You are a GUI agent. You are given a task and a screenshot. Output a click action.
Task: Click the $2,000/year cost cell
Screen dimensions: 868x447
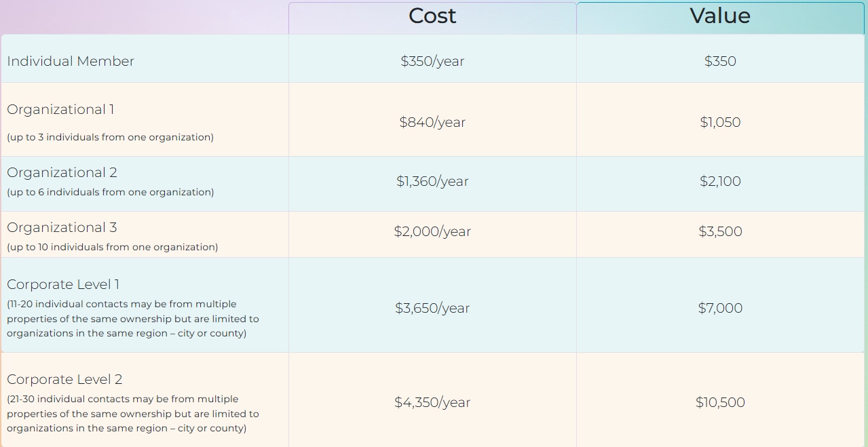click(432, 231)
